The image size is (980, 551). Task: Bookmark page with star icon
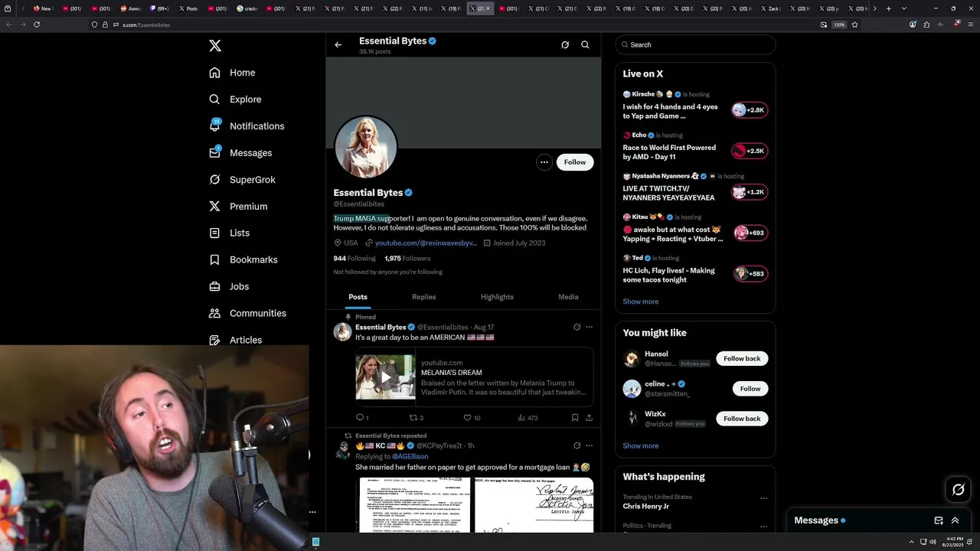pos(854,24)
